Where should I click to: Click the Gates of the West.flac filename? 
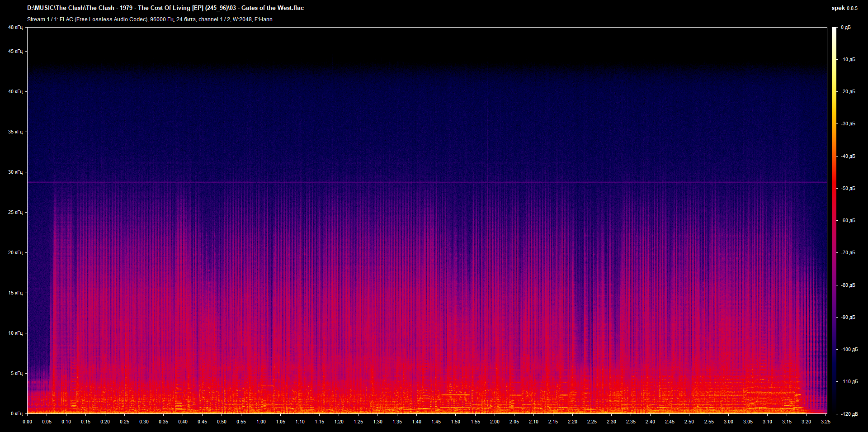[273, 8]
